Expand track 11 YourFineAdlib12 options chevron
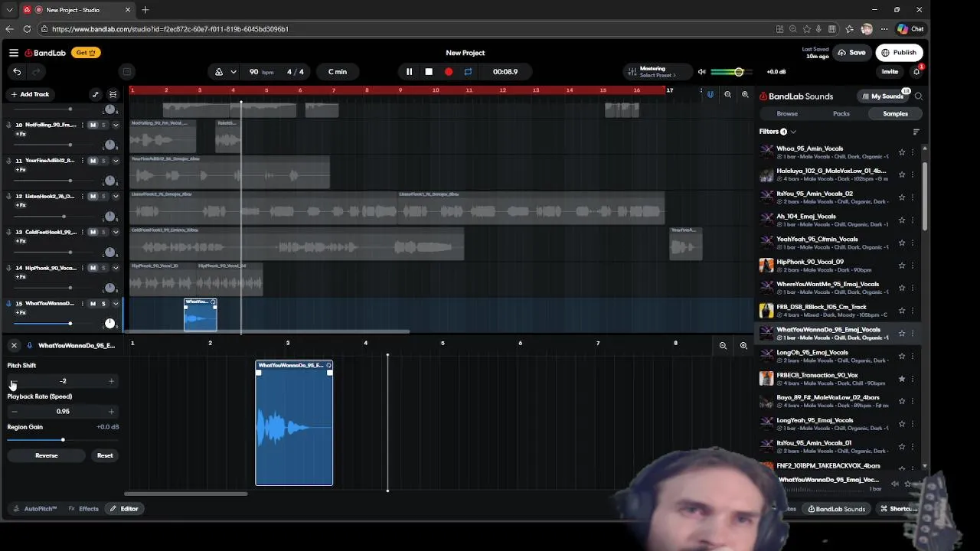980x551 pixels. (116, 161)
